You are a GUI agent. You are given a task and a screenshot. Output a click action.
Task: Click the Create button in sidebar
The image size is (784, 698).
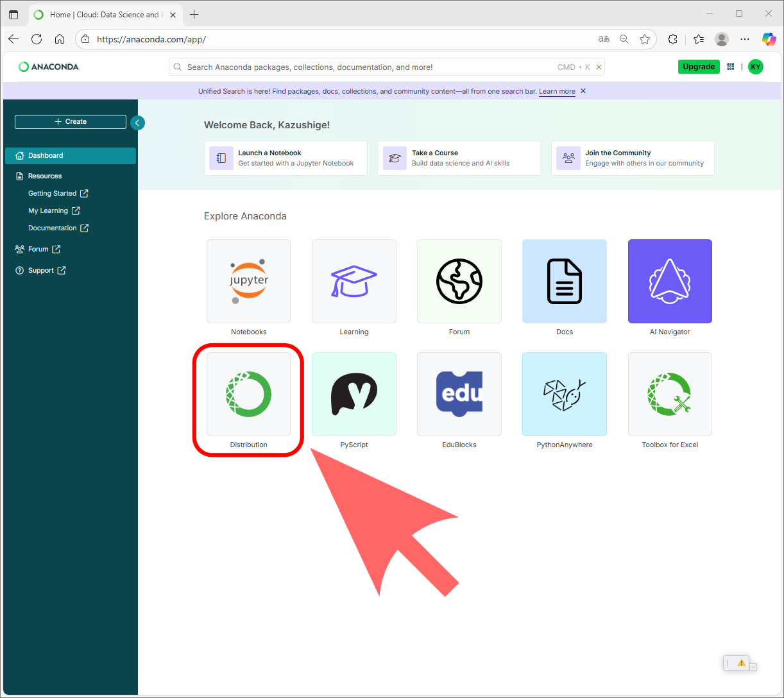[x=71, y=122]
